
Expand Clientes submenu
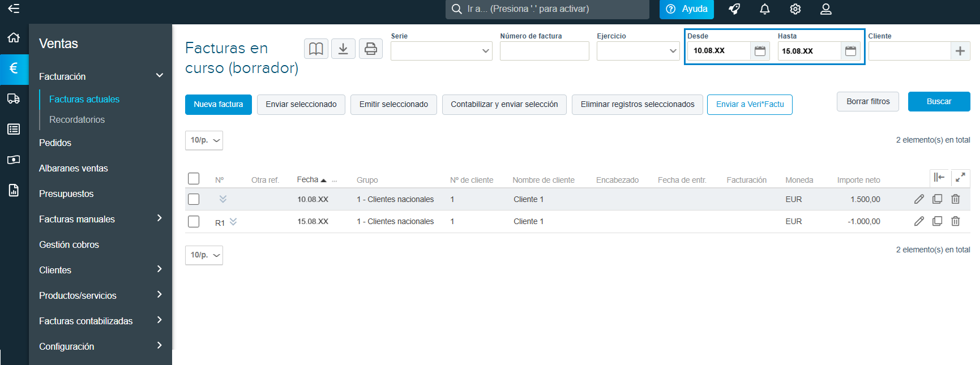(160, 269)
